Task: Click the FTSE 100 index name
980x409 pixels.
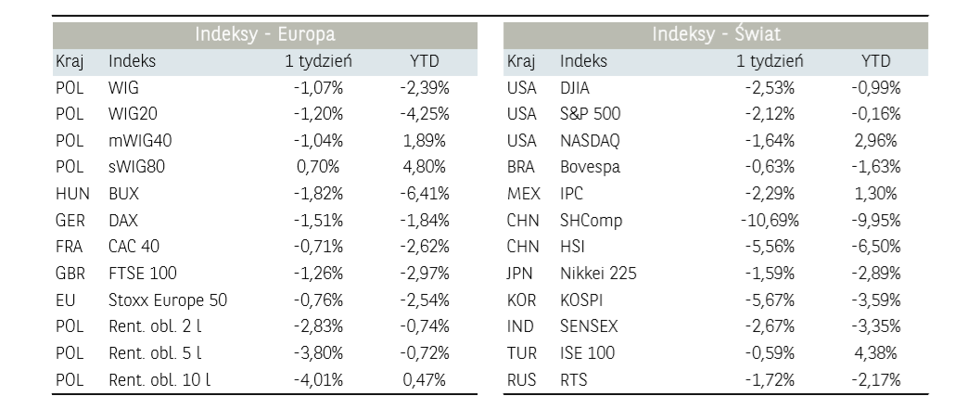Action: click(x=142, y=274)
